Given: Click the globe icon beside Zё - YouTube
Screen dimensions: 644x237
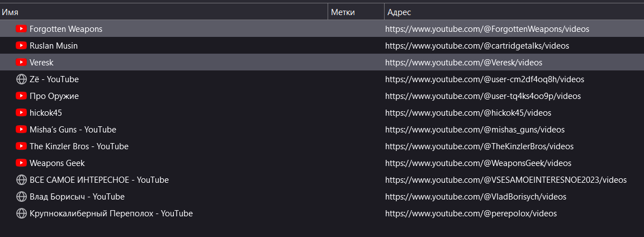Looking at the screenshot, I should 21,79.
